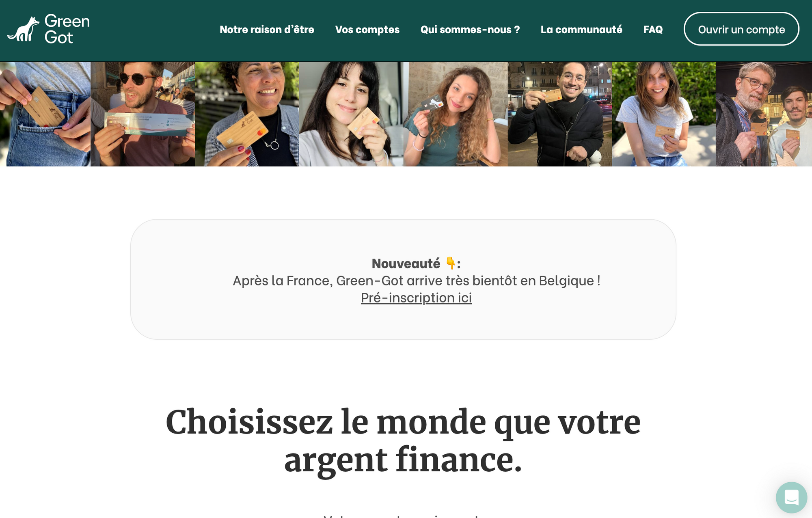Open photo of curly-haired woman in green top
Viewport: 812px width, 518px height.
tap(456, 114)
